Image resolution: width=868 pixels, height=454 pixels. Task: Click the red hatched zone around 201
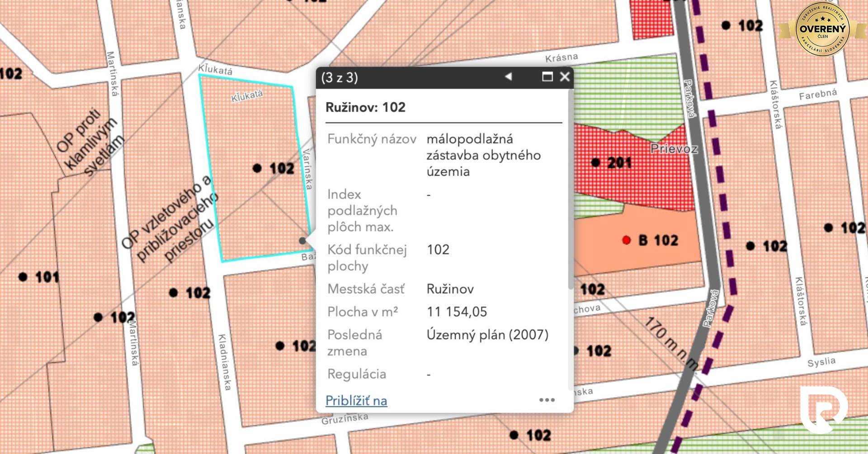[642, 181]
